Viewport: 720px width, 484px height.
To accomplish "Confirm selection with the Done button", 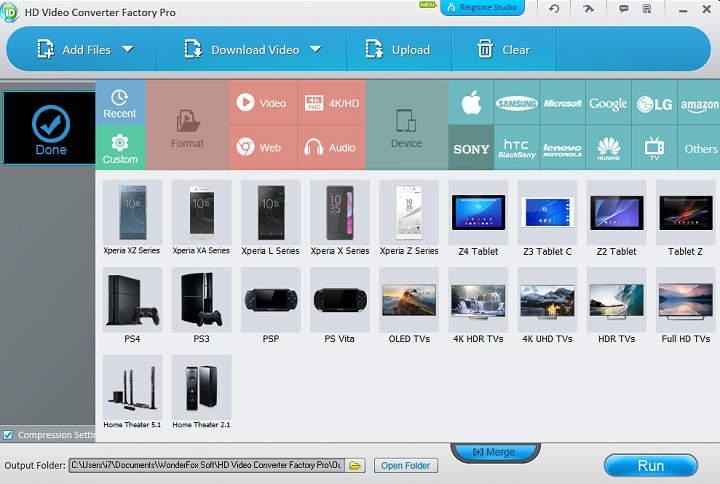I will (x=50, y=128).
